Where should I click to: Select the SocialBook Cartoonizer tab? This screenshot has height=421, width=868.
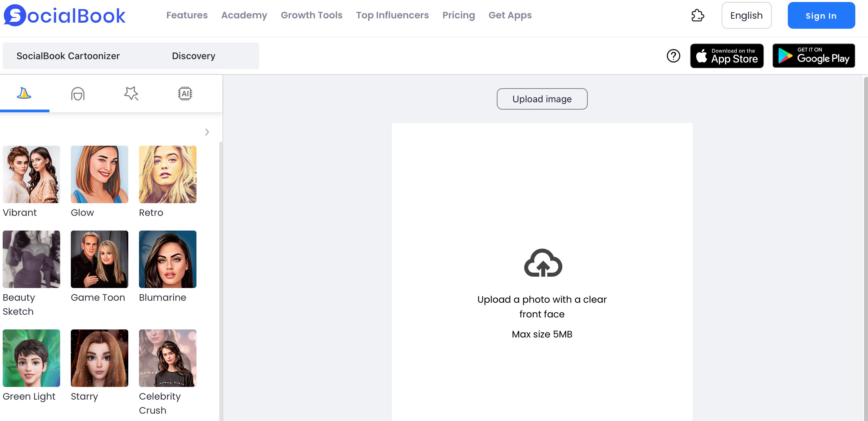pyautogui.click(x=68, y=55)
